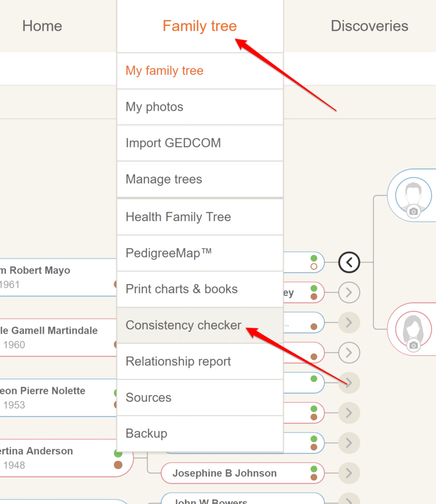Collapse the tree branch using the left-pointing chevron

tap(349, 262)
